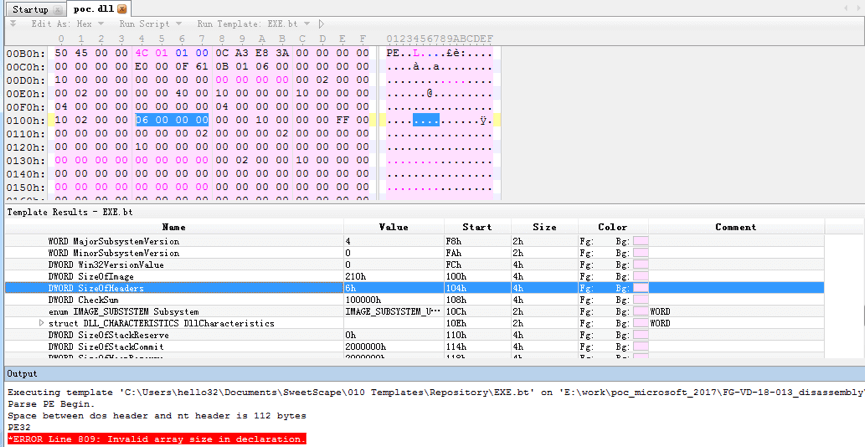Click the Name column header
The image size is (865, 447).
pyautogui.click(x=173, y=227)
